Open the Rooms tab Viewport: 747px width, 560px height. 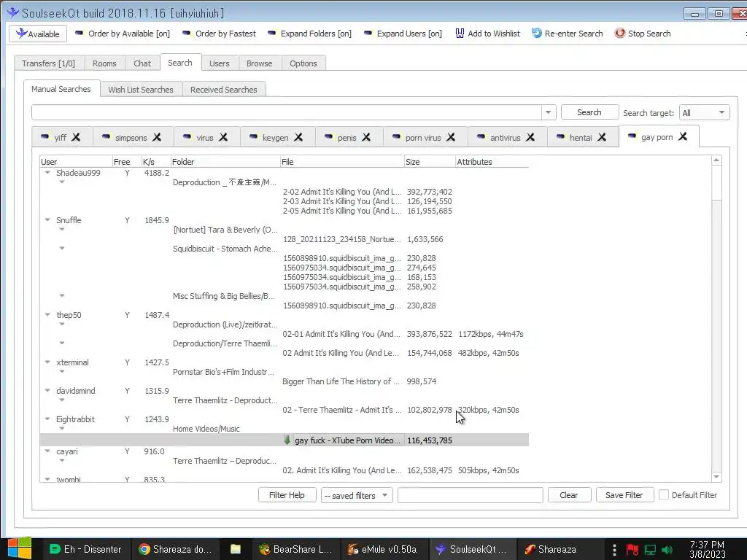(x=104, y=63)
